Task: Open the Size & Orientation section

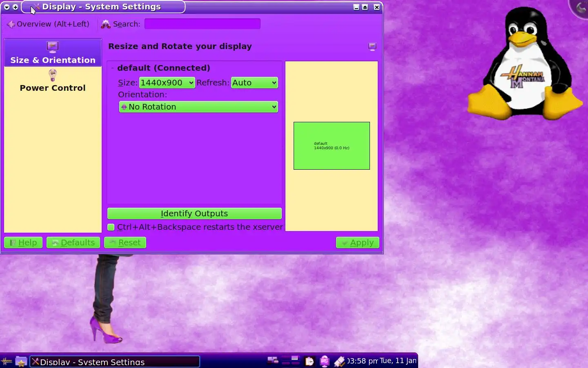Action: click(53, 53)
